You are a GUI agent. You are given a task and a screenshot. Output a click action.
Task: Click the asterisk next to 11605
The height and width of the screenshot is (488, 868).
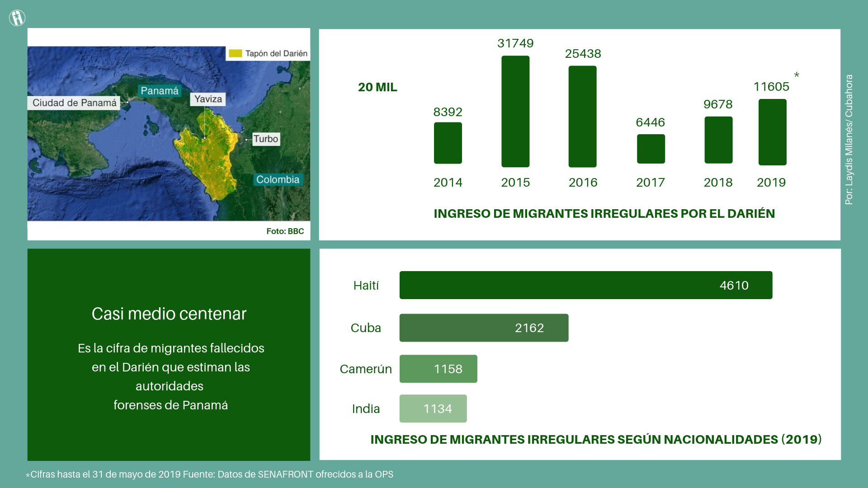click(797, 75)
